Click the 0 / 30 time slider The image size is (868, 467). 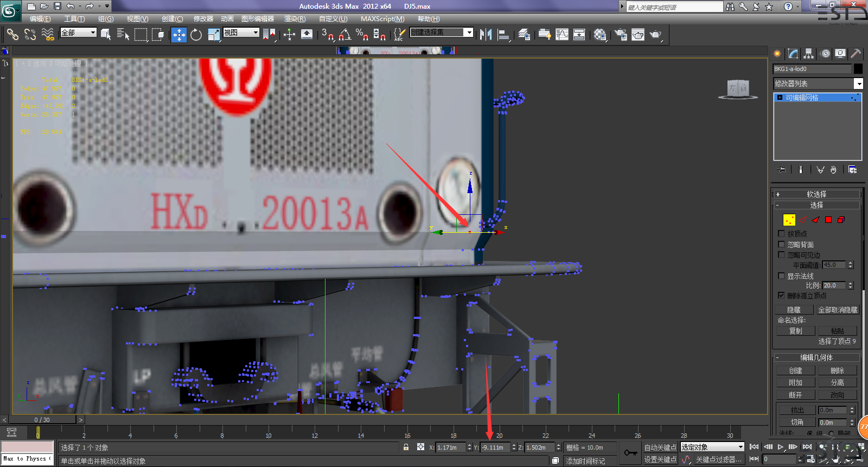[x=42, y=420]
